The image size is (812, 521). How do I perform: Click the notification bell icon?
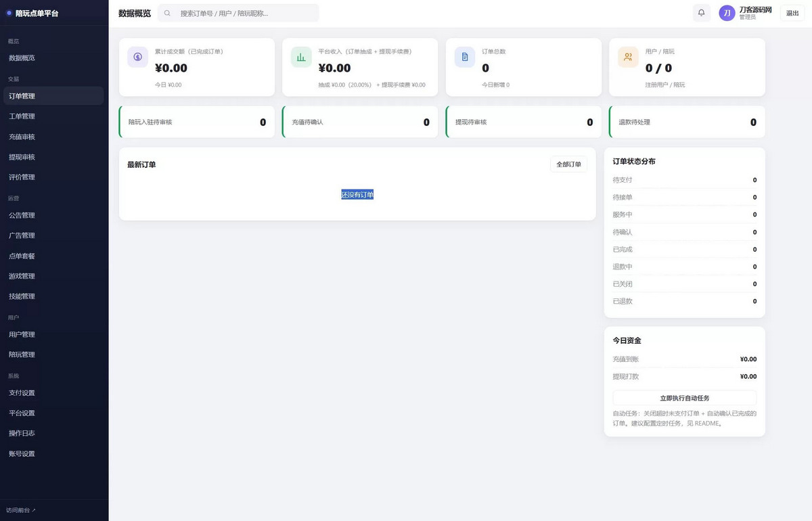(x=701, y=13)
